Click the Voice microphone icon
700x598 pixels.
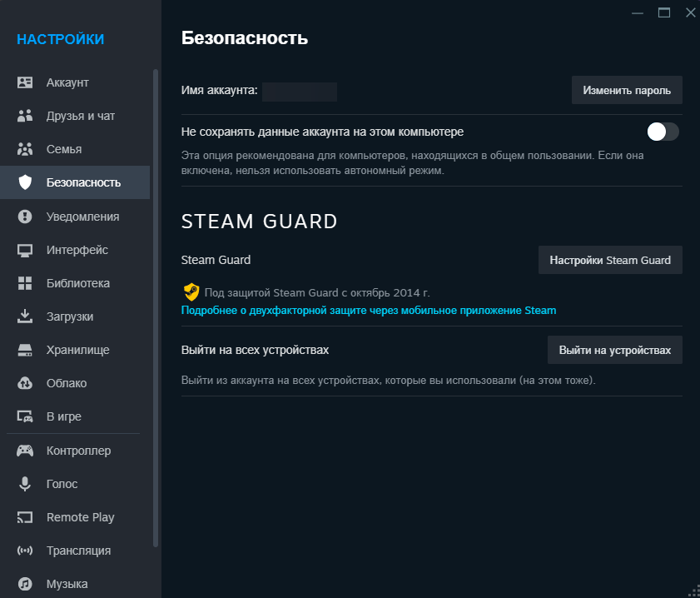tap(24, 484)
